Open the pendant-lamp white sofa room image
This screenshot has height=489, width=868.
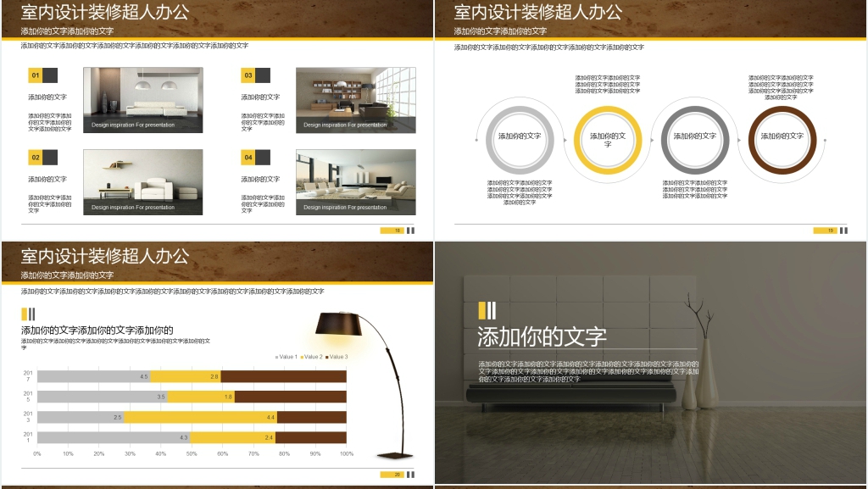[142, 100]
